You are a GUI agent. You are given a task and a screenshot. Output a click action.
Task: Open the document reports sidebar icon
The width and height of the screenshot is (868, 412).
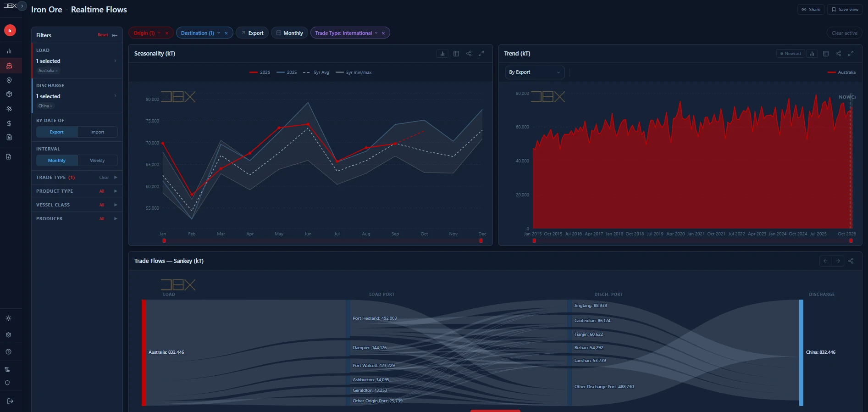click(9, 137)
